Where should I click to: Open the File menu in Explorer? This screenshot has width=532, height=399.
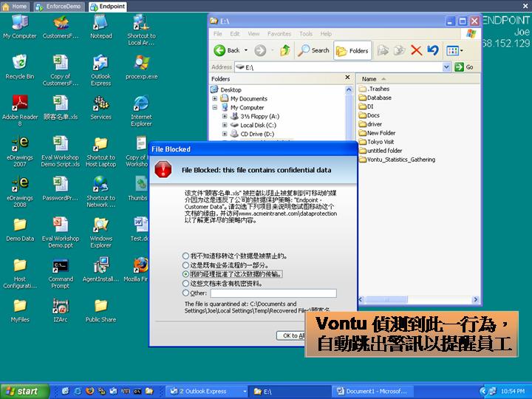point(218,34)
